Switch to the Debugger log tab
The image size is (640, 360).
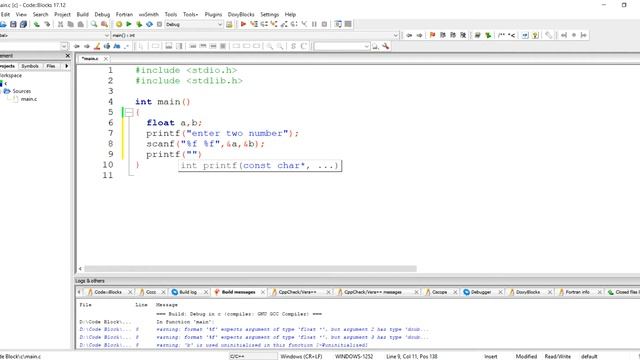tap(481, 292)
